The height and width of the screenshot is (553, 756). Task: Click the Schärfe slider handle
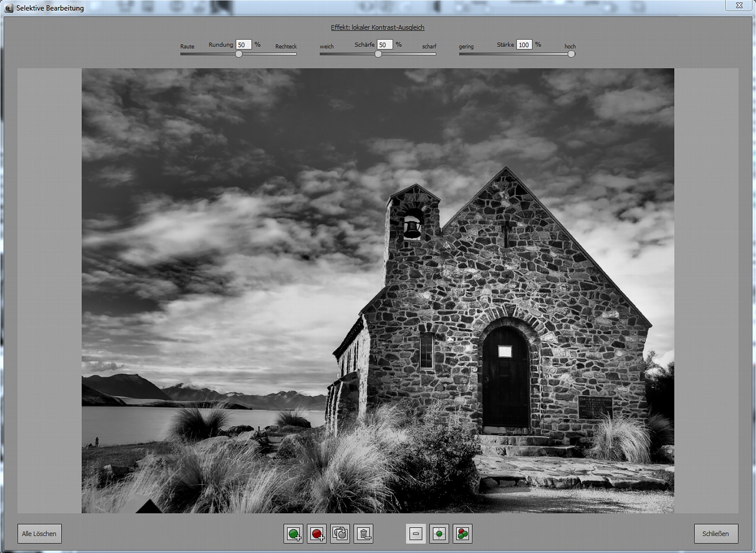[378, 54]
